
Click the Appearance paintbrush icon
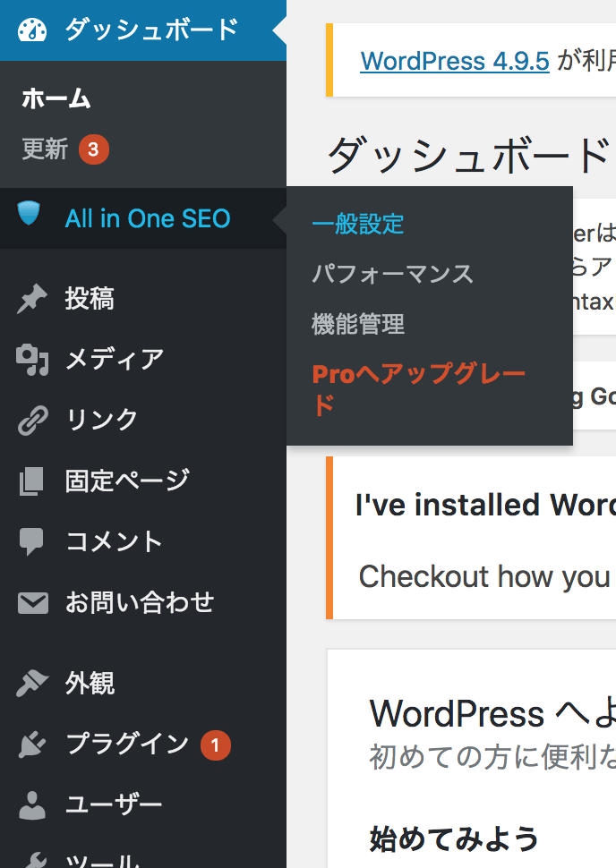(x=32, y=685)
